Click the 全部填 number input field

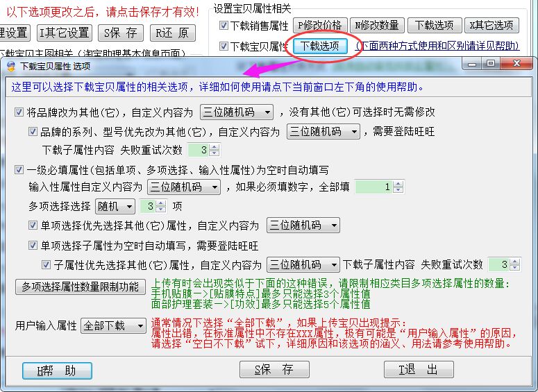[x=373, y=187]
